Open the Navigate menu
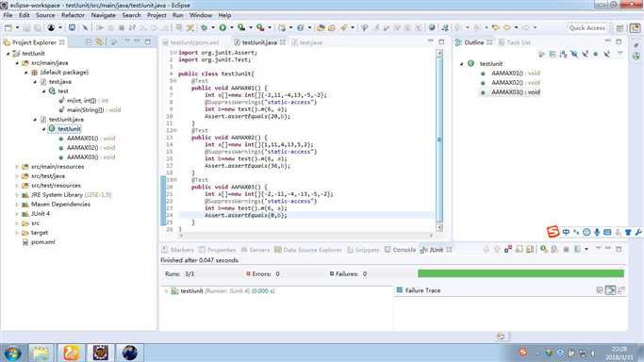 [x=103, y=15]
